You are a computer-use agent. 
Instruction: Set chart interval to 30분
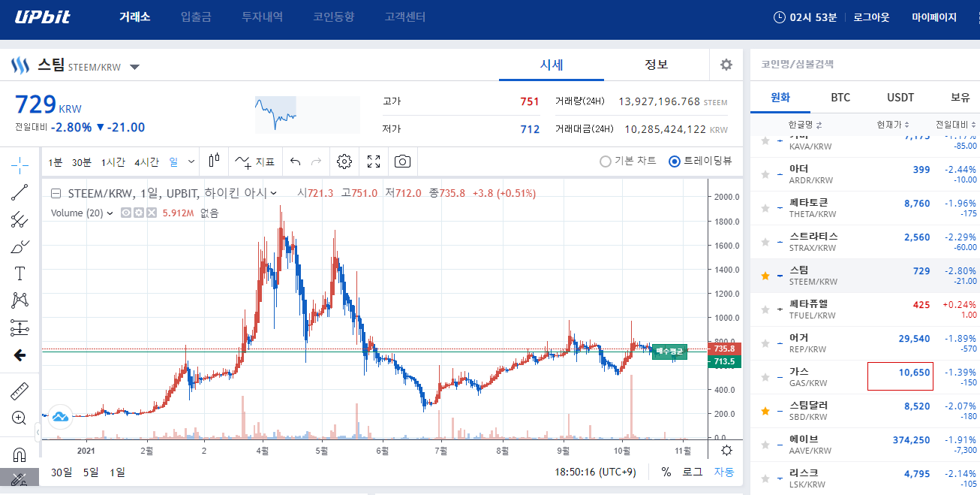[82, 161]
